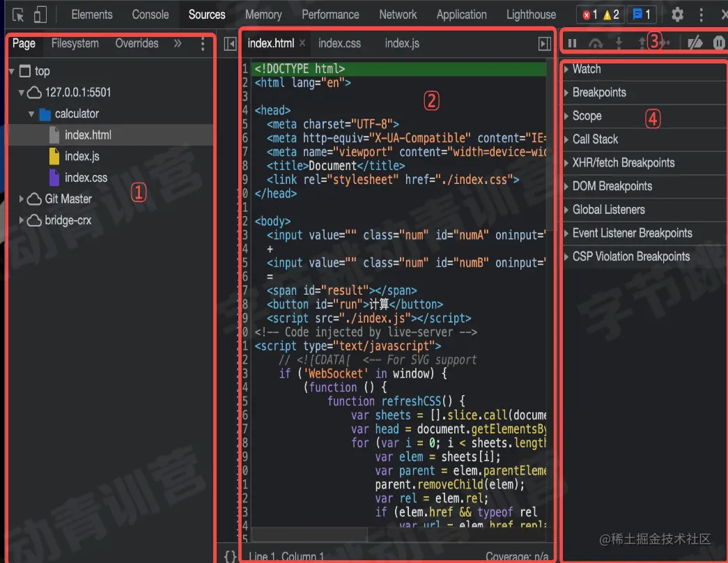The width and height of the screenshot is (728, 563).
Task: Switch to the Console tab
Action: [x=150, y=15]
